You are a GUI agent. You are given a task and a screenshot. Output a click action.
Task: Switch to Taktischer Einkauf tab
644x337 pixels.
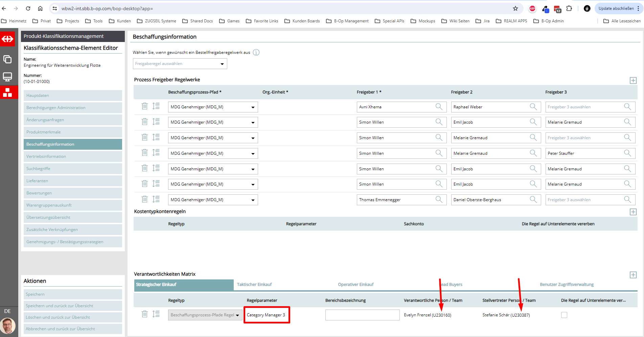(x=254, y=285)
